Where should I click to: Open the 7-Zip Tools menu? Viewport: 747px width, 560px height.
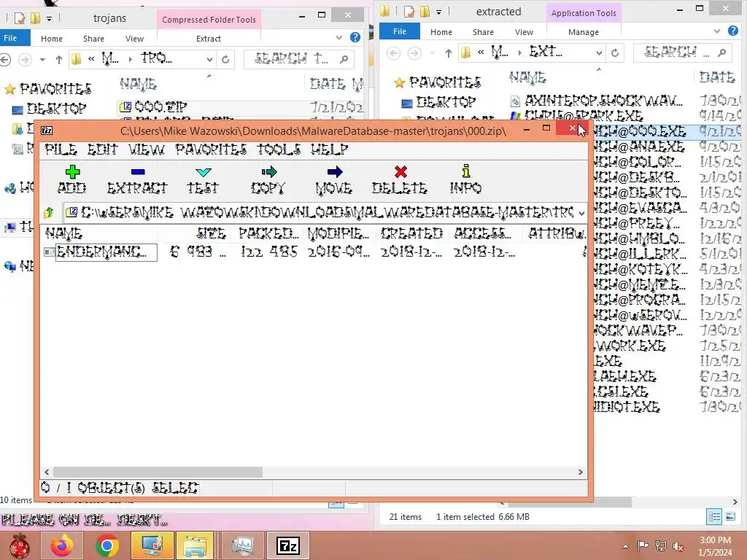coord(279,149)
